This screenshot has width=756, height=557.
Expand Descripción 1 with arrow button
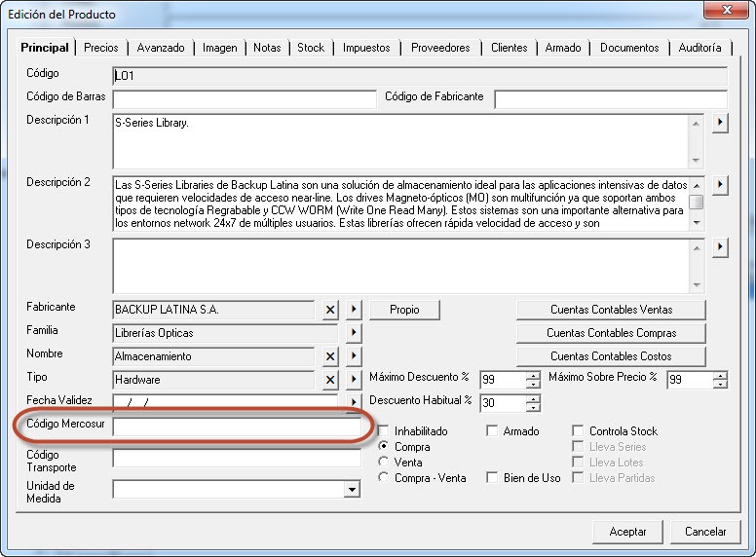[720, 123]
